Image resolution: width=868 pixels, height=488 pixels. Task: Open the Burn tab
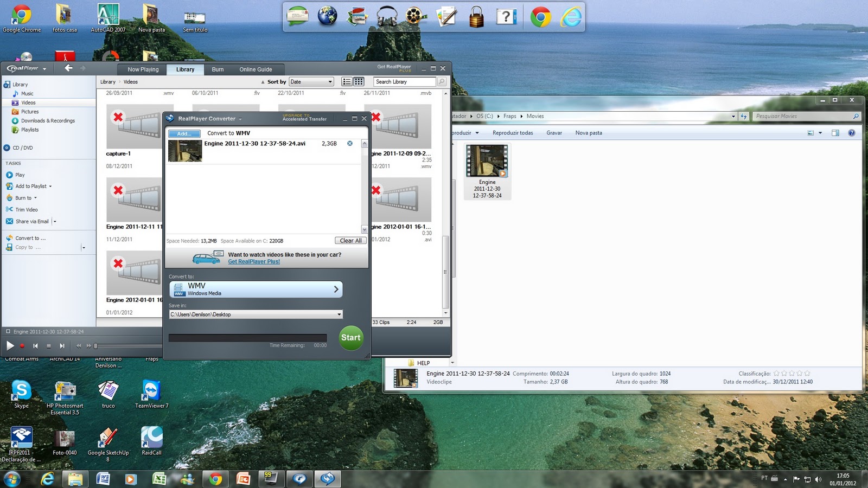[218, 69]
